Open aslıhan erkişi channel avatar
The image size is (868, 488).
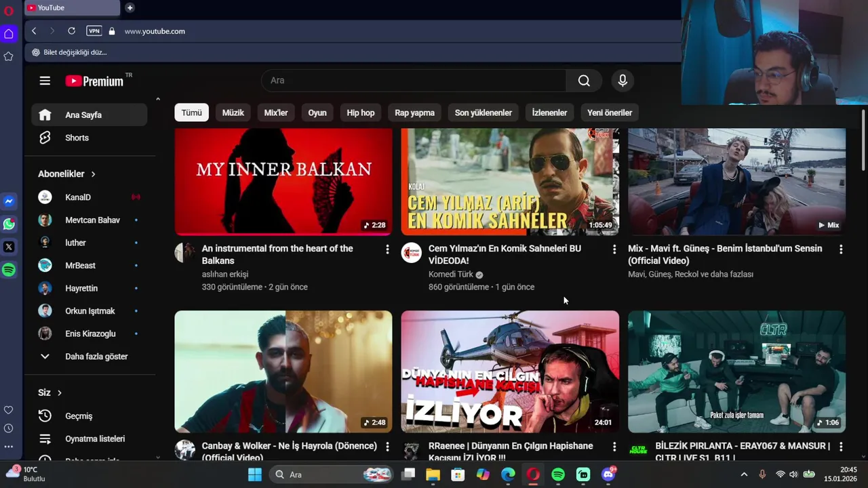pyautogui.click(x=184, y=253)
